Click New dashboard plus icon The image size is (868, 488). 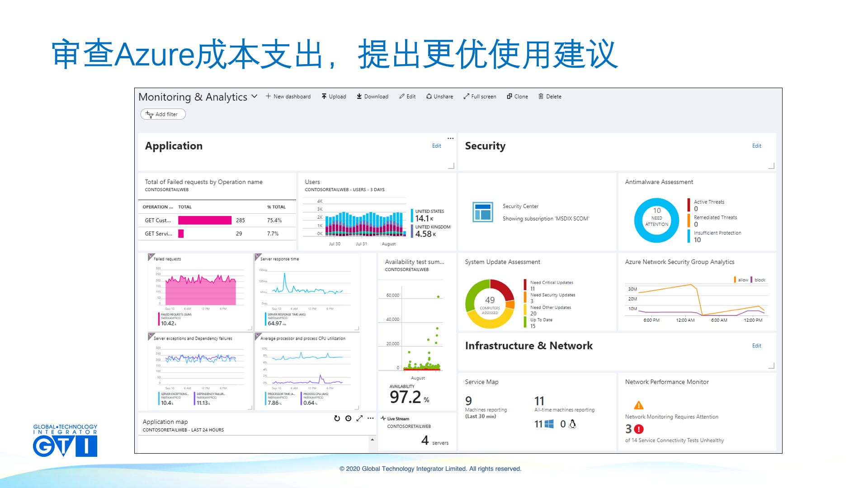pos(268,96)
